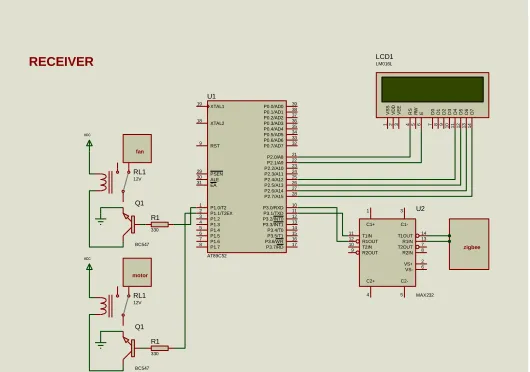
Task: Click the P2.7/A15 pin label
Action: [x=274, y=197]
